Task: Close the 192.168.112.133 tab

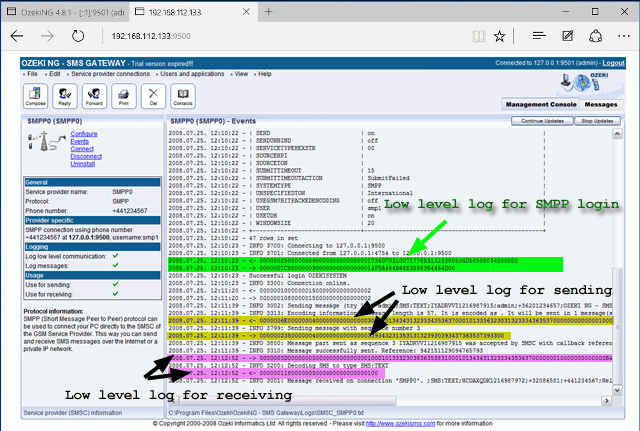Action: pyautogui.click(x=246, y=12)
